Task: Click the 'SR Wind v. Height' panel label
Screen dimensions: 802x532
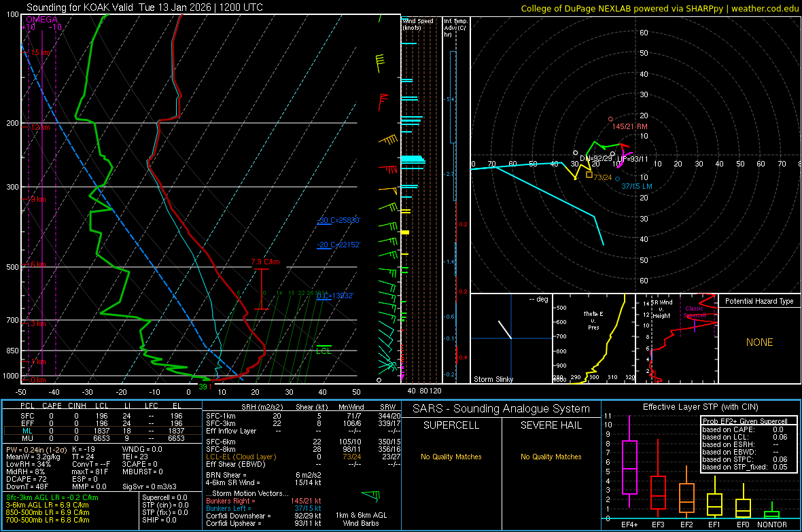Action: pyautogui.click(x=661, y=309)
